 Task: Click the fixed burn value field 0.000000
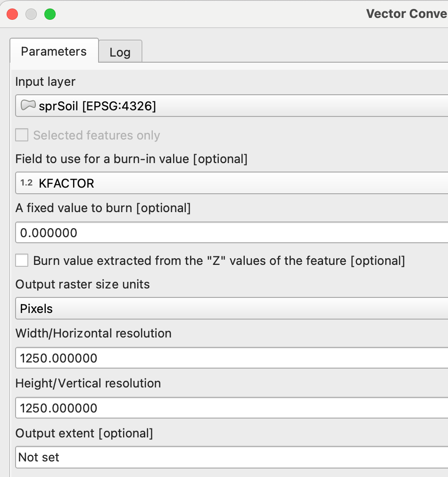pos(231,233)
